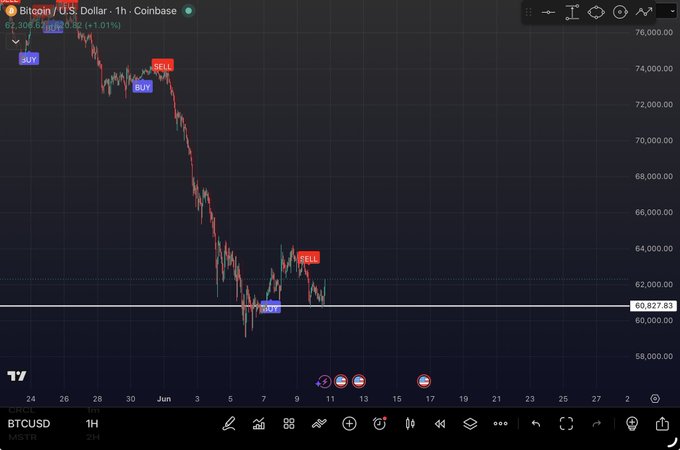Undo the last action arrow

pyautogui.click(x=536, y=424)
